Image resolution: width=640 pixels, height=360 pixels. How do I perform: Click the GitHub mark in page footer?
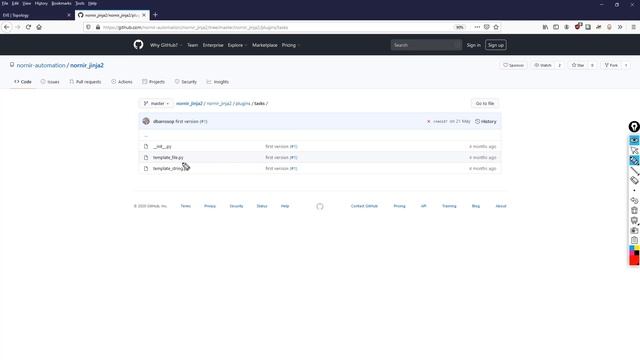(320, 207)
